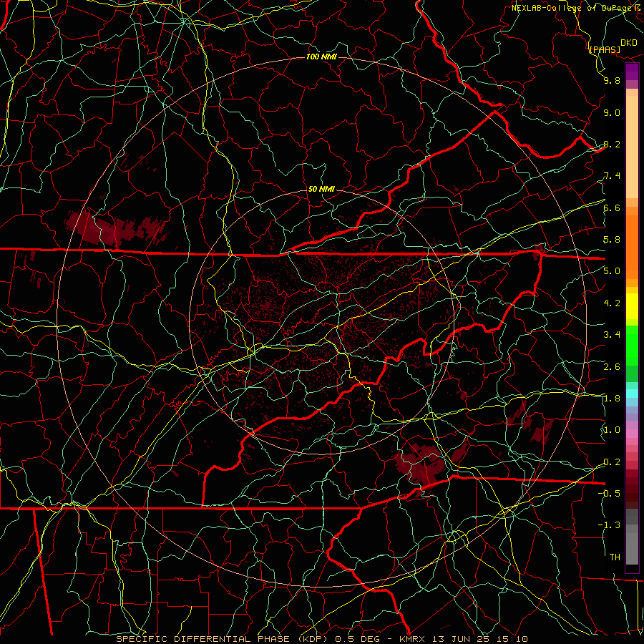
Task: Click the 6.6 legend value
Action: (x=612, y=208)
